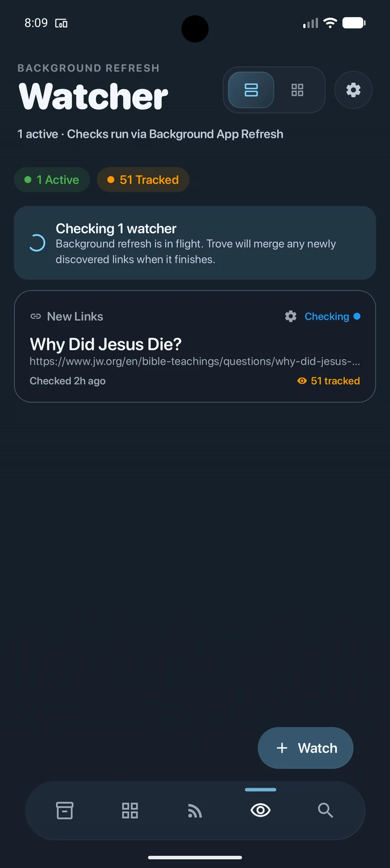Switch to grid view layout
Viewport: 390px width, 868px height.
pos(297,90)
